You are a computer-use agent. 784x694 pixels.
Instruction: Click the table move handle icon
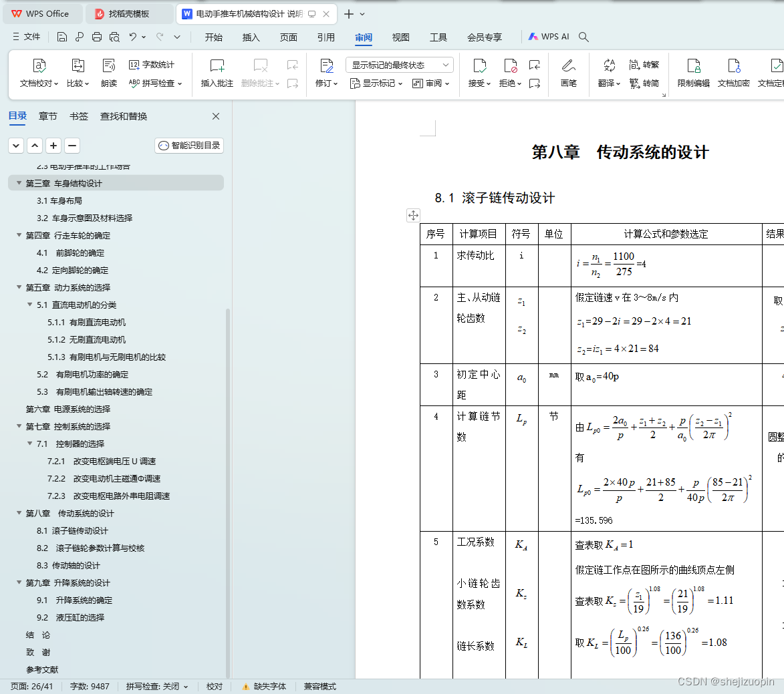tap(413, 215)
